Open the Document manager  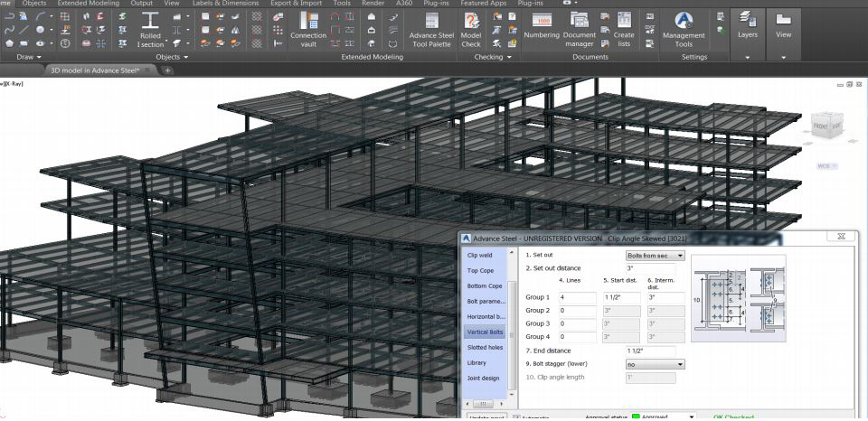tap(580, 29)
